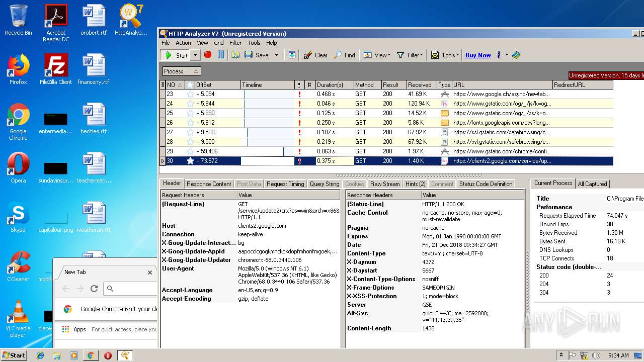Open VLC media player desktop shortcut

[x=18, y=319]
